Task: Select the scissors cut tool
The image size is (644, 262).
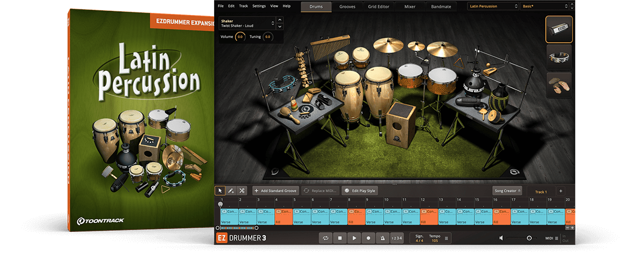Action: [x=242, y=191]
